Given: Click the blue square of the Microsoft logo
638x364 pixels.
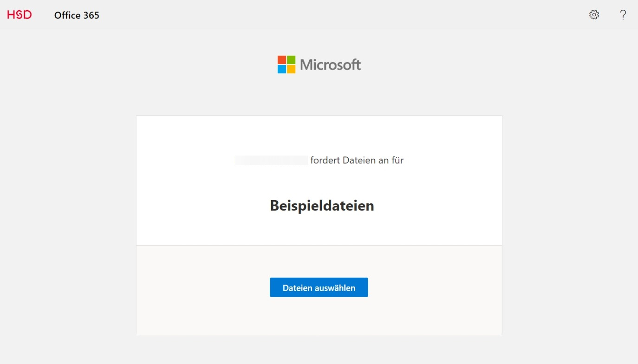Looking at the screenshot, I should pyautogui.click(x=282, y=69).
